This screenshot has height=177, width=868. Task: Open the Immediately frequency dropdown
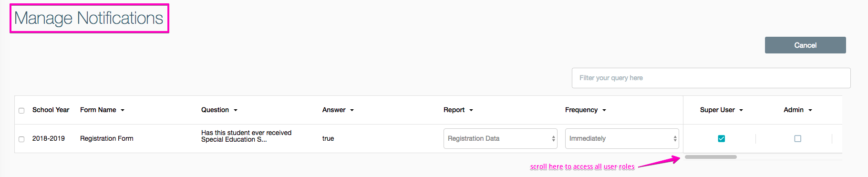click(x=622, y=139)
